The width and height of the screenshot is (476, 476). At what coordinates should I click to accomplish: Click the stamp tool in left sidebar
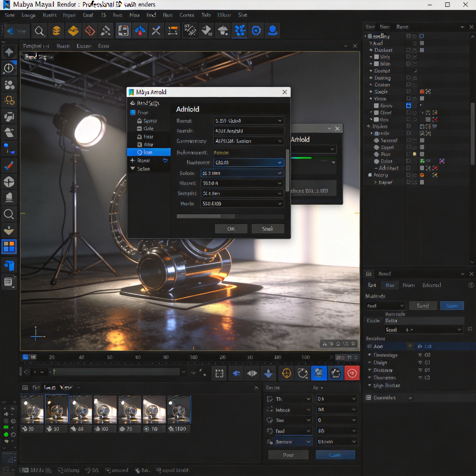click(9, 198)
